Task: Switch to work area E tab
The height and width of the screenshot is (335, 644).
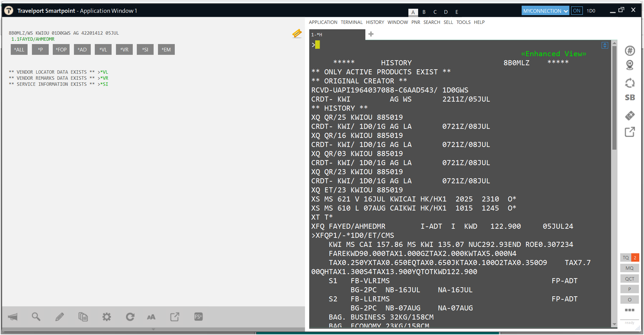Action: tap(457, 12)
